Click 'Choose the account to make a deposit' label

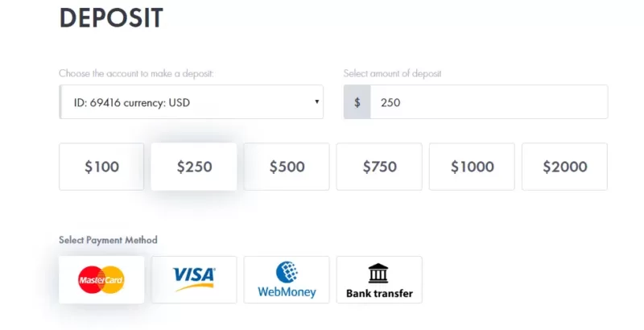click(x=135, y=73)
